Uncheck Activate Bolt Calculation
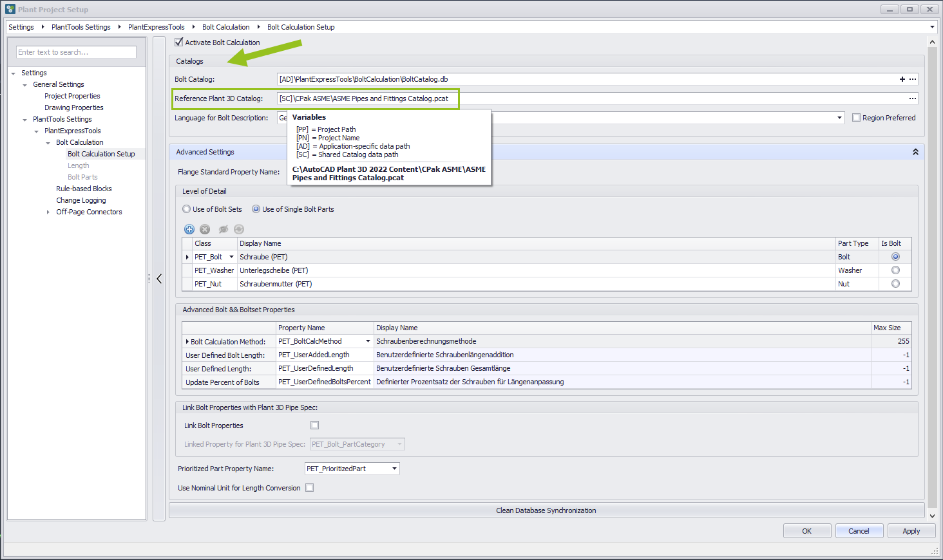 click(x=179, y=42)
